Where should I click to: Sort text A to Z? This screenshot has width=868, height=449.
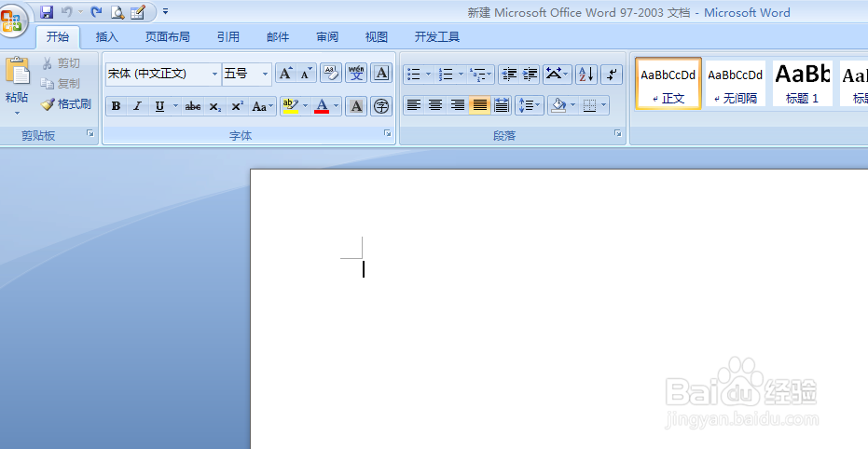pyautogui.click(x=586, y=75)
